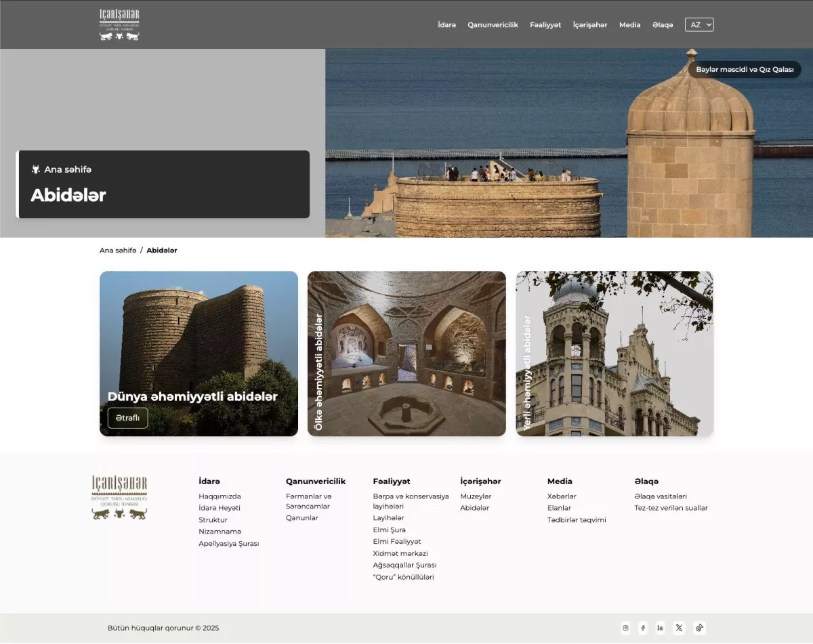813x644 pixels.
Task: Open the TikTok icon in footer
Action: [x=699, y=628]
